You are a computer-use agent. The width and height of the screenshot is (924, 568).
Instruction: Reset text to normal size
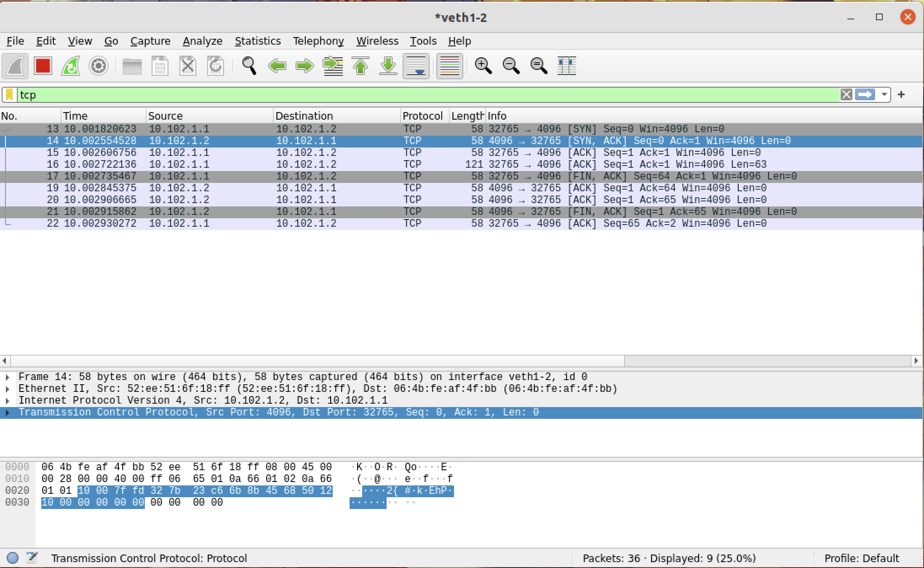tap(539, 66)
